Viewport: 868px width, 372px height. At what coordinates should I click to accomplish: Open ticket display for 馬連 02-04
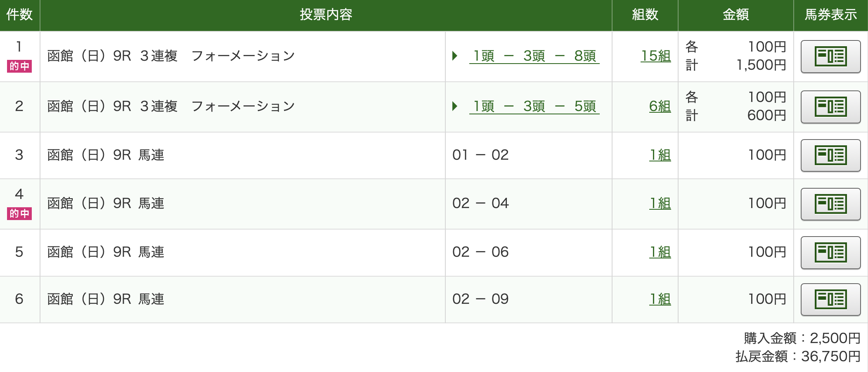(830, 204)
